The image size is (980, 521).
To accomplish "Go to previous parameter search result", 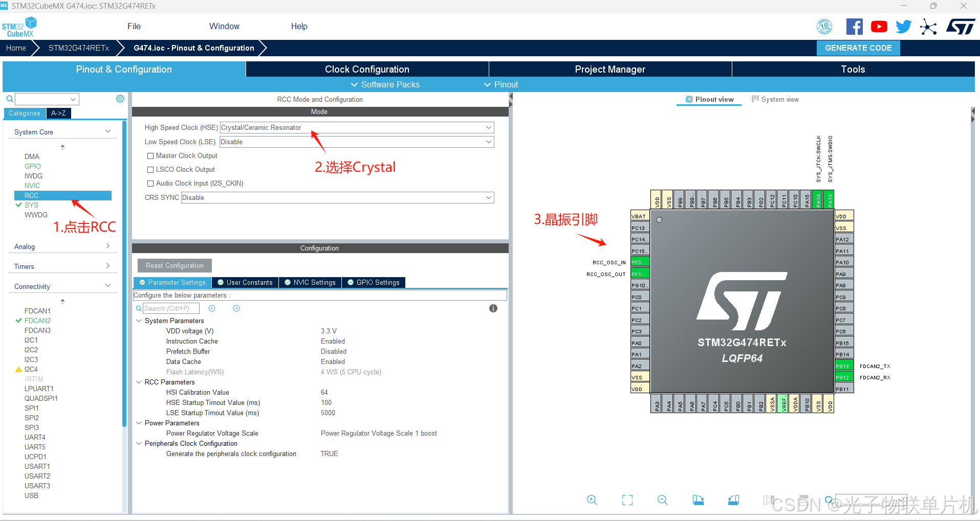I will pos(212,308).
